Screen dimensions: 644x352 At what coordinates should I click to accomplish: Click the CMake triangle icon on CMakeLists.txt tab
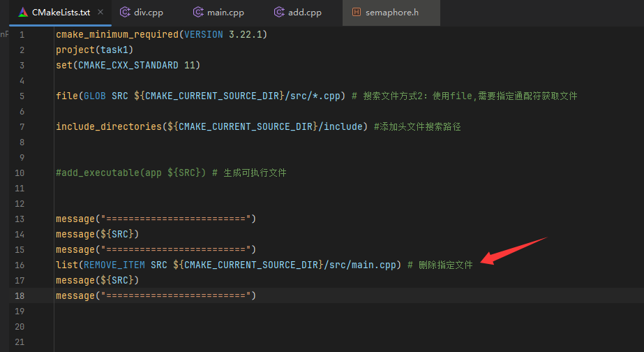[x=23, y=13]
